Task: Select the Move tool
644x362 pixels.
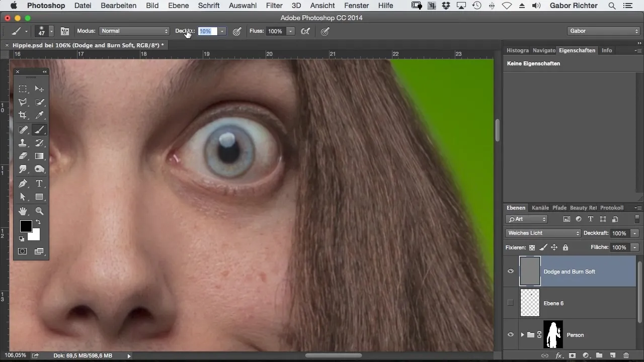Action: point(39,89)
